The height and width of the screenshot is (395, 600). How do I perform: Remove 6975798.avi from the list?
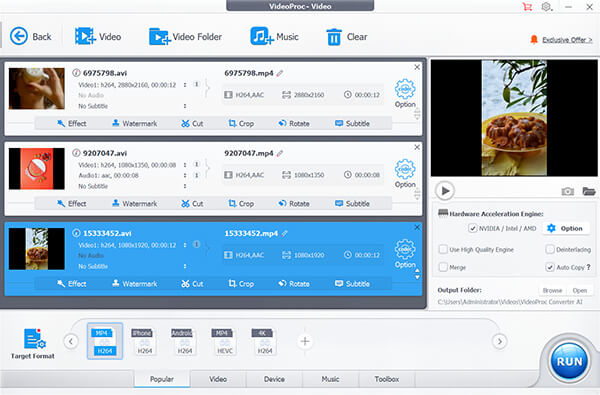click(x=417, y=67)
